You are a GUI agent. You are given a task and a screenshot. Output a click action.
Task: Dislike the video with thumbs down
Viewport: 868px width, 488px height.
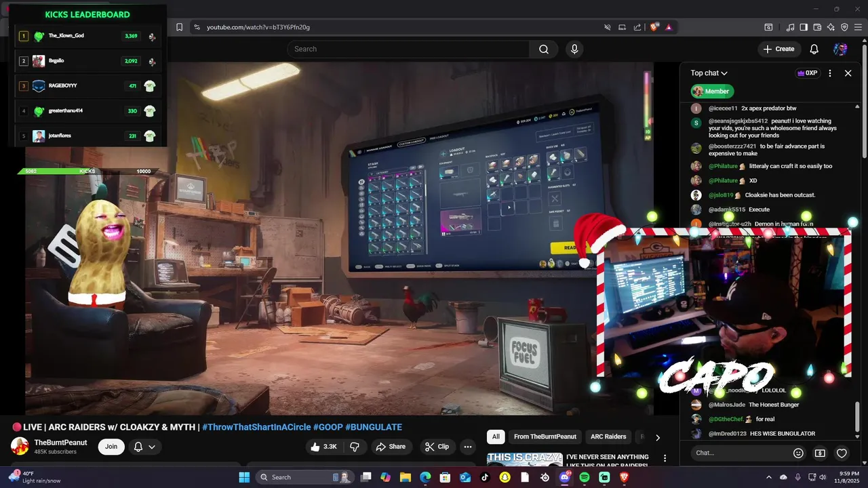[354, 447]
